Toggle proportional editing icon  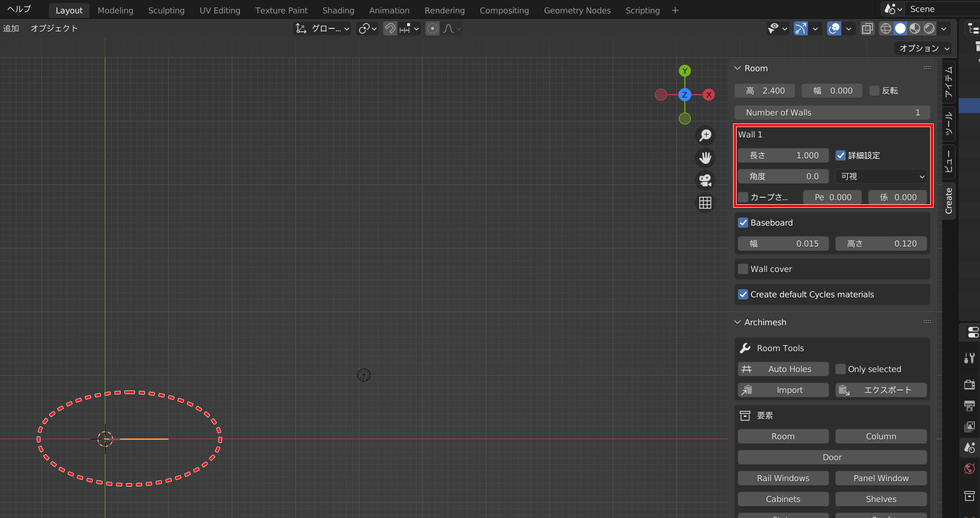(x=433, y=29)
